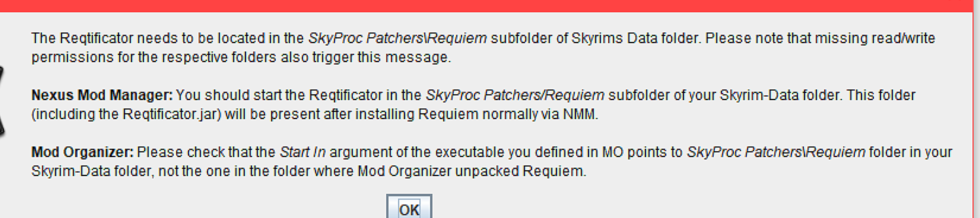
Task: Click the italic "Start In" text
Action: click(303, 152)
